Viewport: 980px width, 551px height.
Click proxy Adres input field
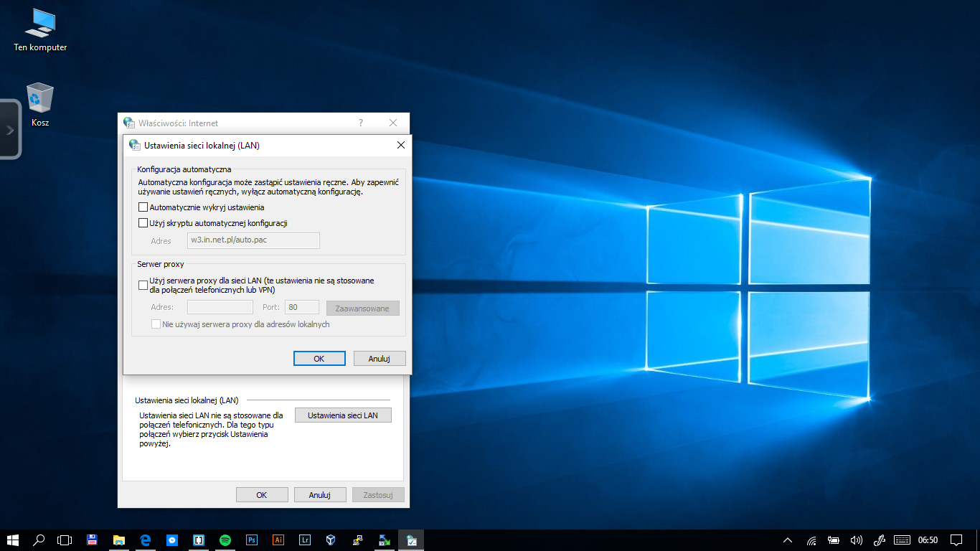point(220,307)
